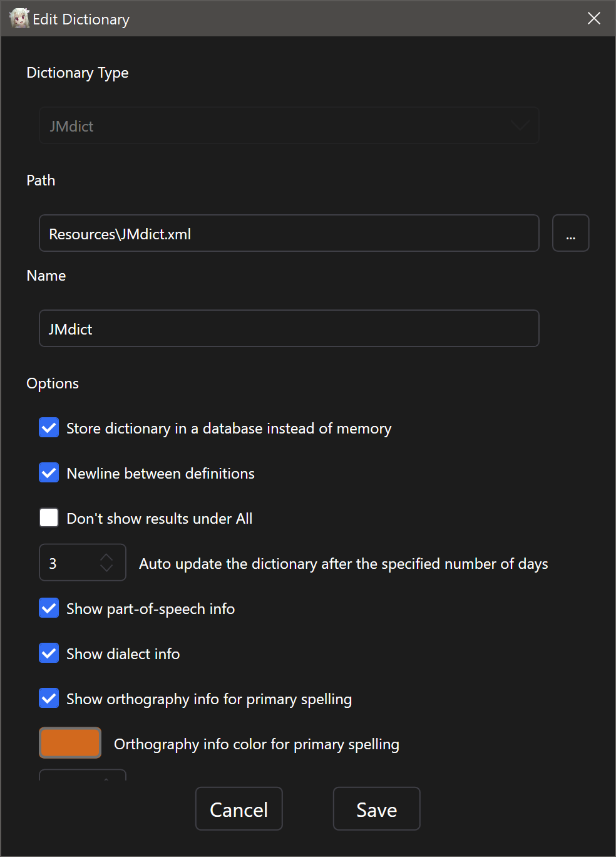Increase auto update days with up arrow
The width and height of the screenshot is (616, 857).
(x=106, y=557)
